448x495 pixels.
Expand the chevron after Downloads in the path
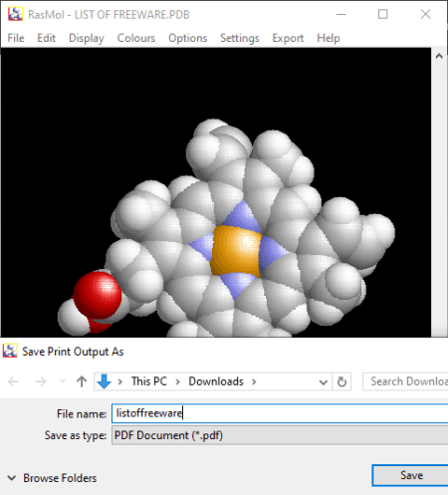click(254, 381)
